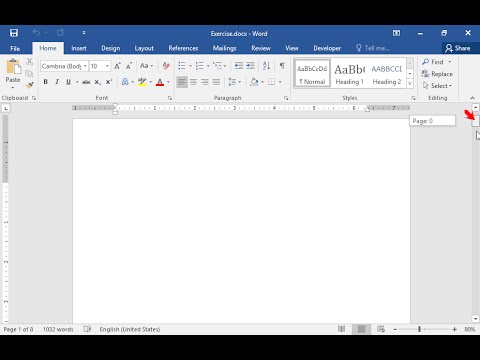The image size is (480, 360).
Task: Click Replace in the Editing group
Action: click(437, 74)
